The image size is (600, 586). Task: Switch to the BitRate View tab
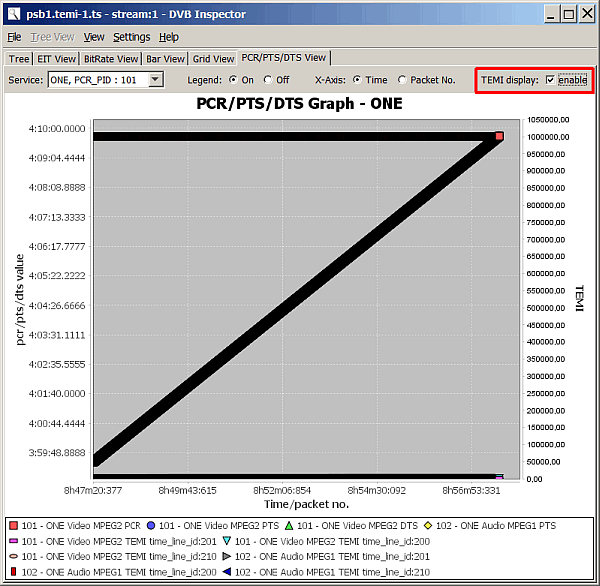[111, 59]
